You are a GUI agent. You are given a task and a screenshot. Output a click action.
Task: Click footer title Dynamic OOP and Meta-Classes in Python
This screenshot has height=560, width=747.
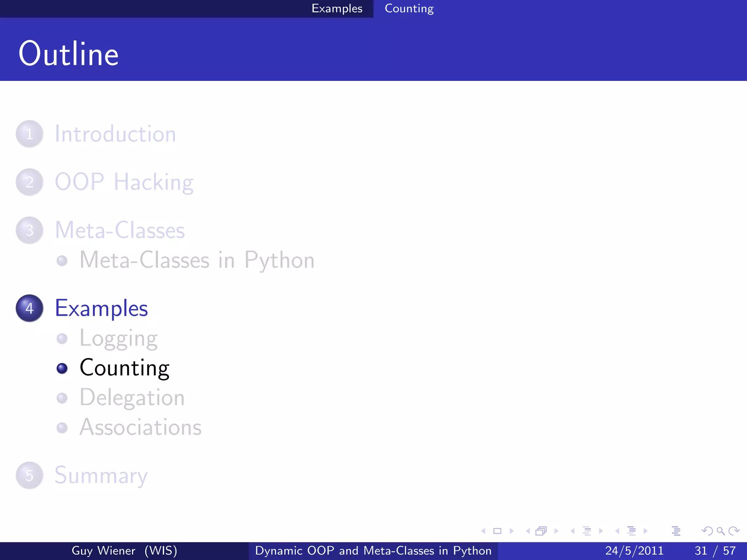coord(373,551)
